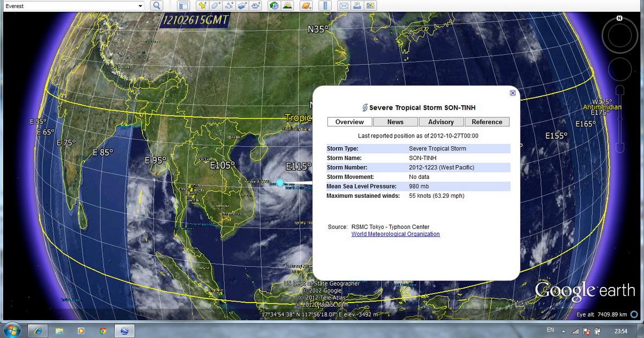Open the Advisory tab
This screenshot has width=644, height=338.
tap(441, 122)
